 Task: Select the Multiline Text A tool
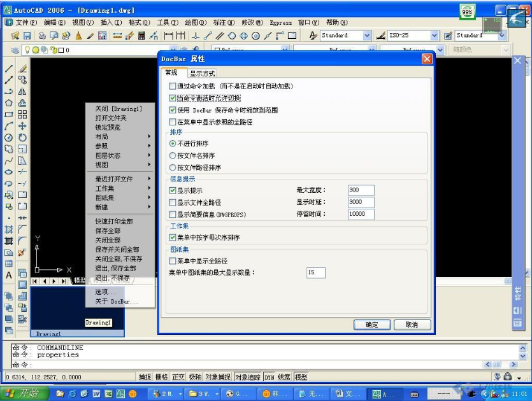click(9, 275)
